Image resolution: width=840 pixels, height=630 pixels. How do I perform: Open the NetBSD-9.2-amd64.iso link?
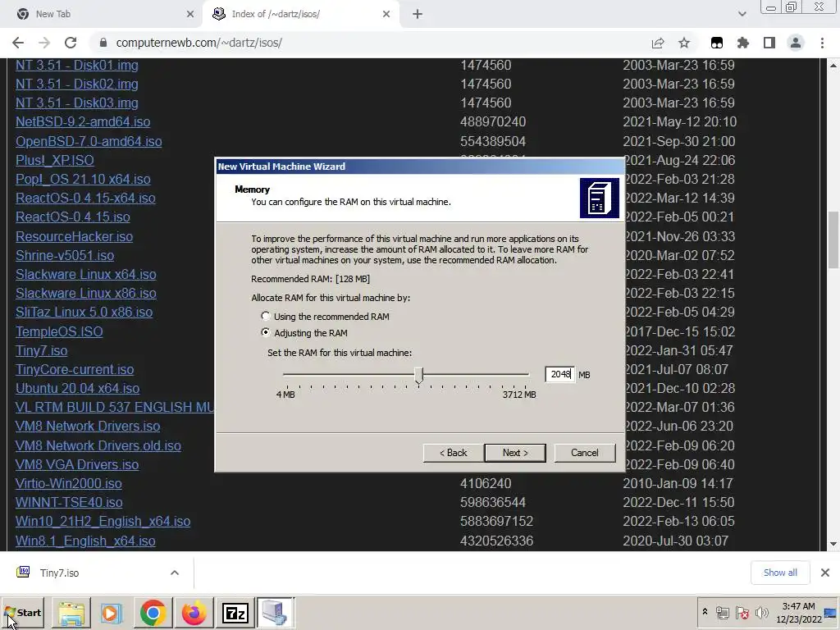pyautogui.click(x=83, y=121)
